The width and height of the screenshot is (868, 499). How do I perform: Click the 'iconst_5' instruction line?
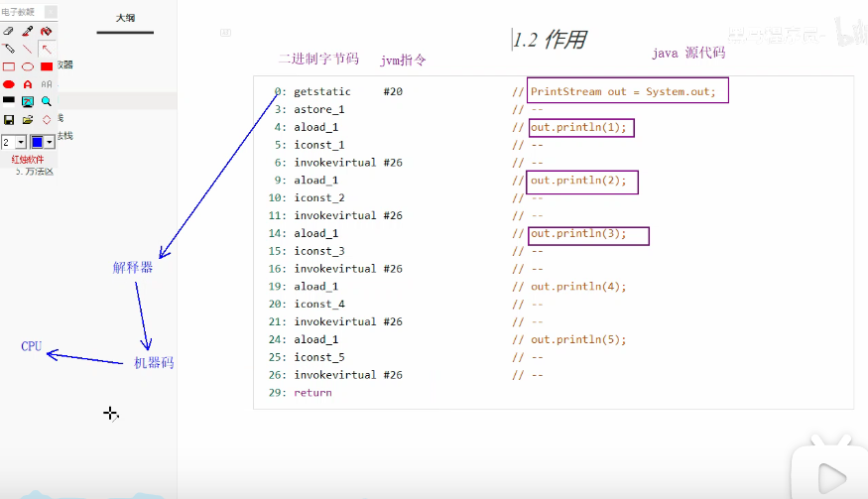coord(318,357)
